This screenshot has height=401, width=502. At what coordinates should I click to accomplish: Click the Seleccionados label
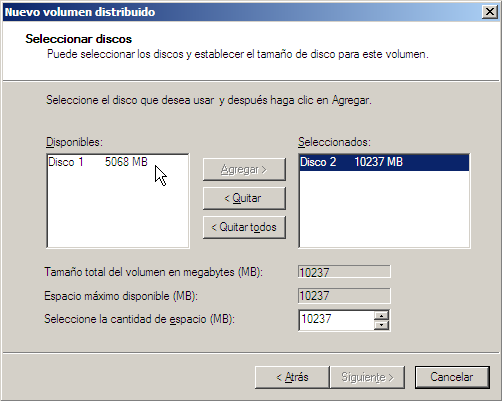point(334,142)
